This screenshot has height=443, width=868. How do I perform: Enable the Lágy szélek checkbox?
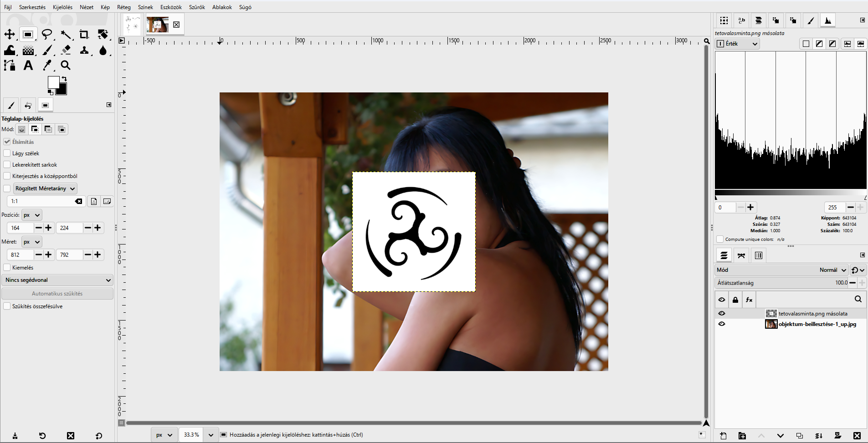point(7,153)
